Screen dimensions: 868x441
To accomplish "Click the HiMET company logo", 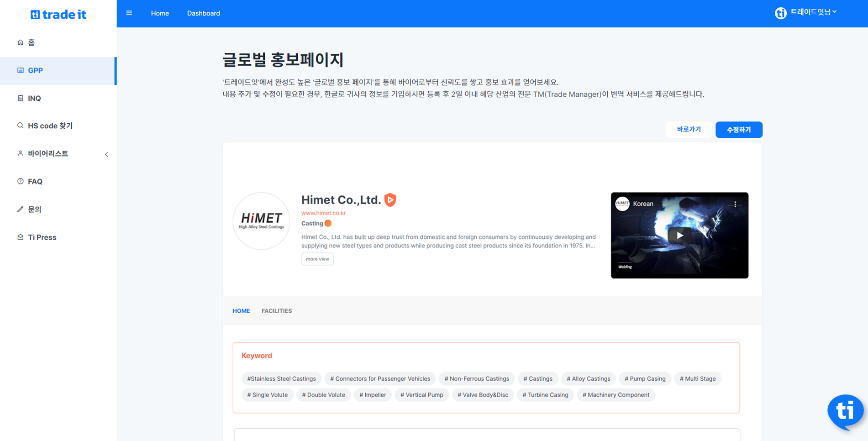I will click(x=262, y=221).
